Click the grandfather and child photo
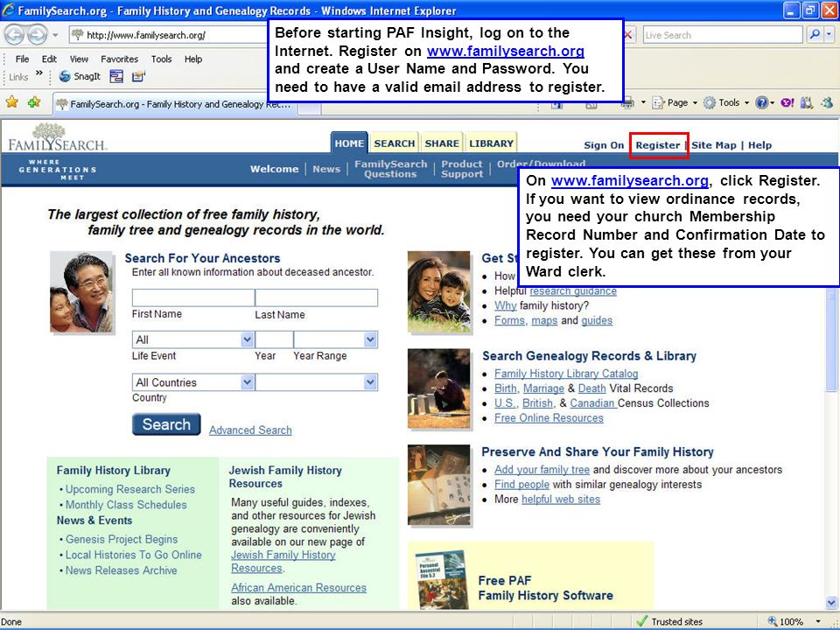 (82, 292)
